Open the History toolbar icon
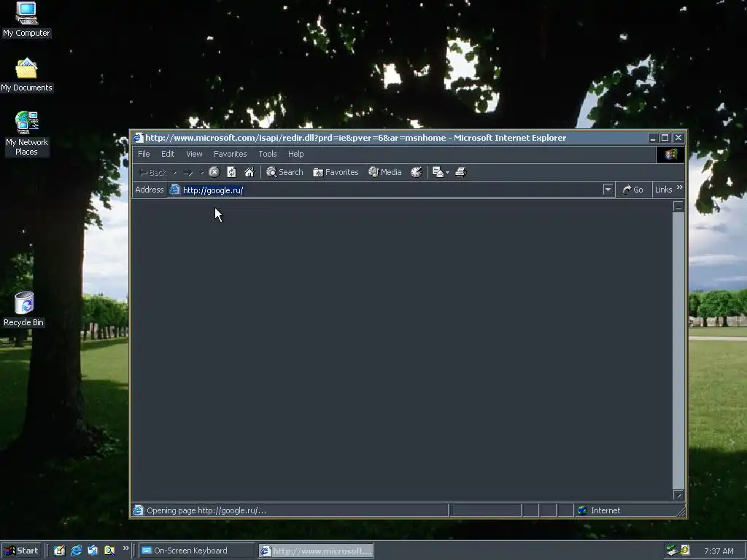This screenshot has height=560, width=747. click(x=417, y=172)
